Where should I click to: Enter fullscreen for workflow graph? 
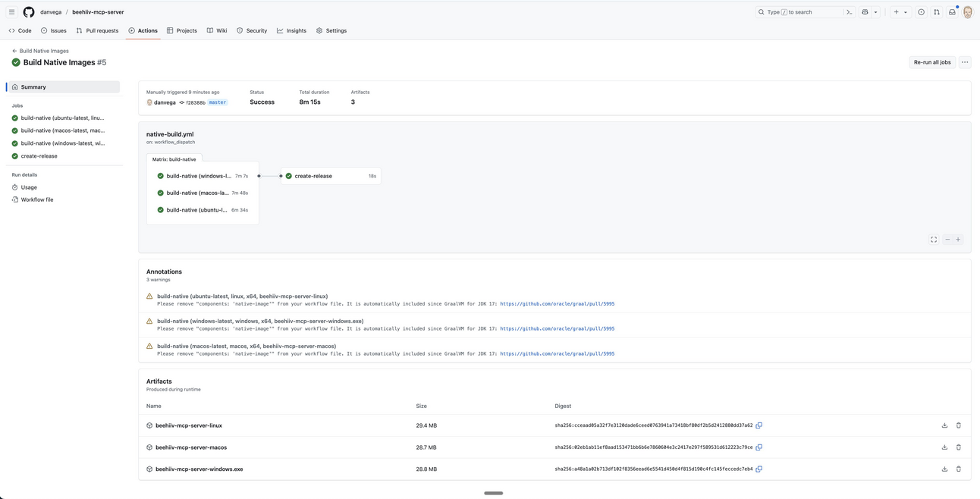pyautogui.click(x=934, y=240)
